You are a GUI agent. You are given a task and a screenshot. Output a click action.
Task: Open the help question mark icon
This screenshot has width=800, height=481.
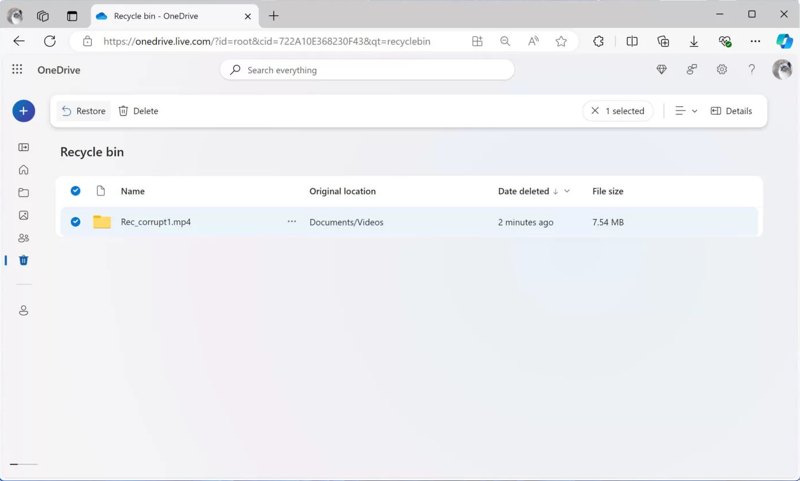pyautogui.click(x=752, y=69)
